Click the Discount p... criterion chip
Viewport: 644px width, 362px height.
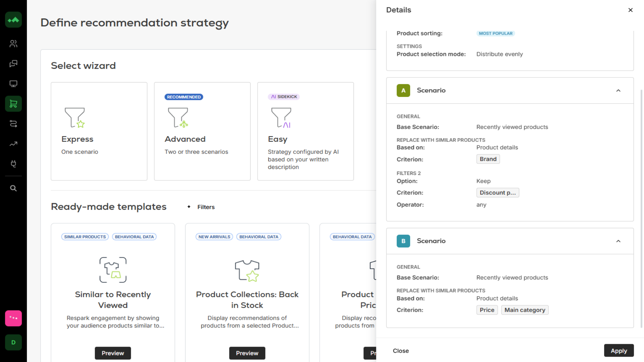(498, 193)
